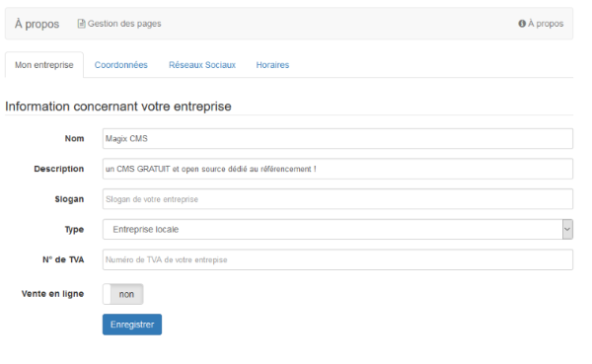Click the Enregistrer button

[132, 325]
